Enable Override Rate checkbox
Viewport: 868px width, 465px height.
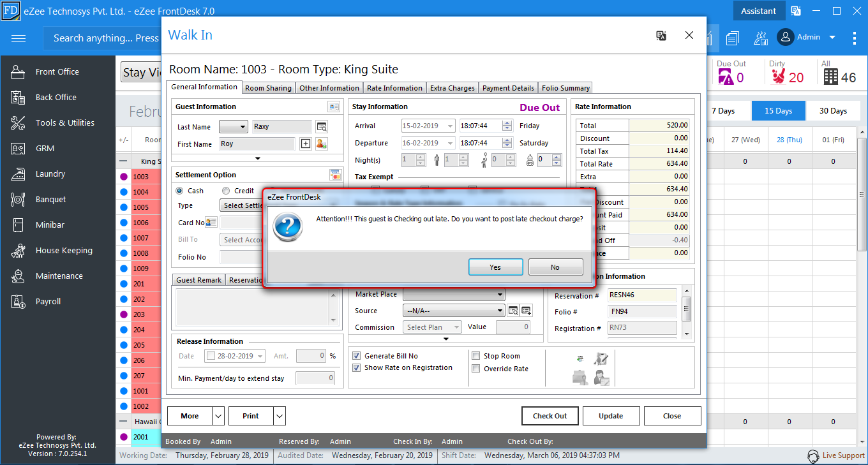point(476,369)
